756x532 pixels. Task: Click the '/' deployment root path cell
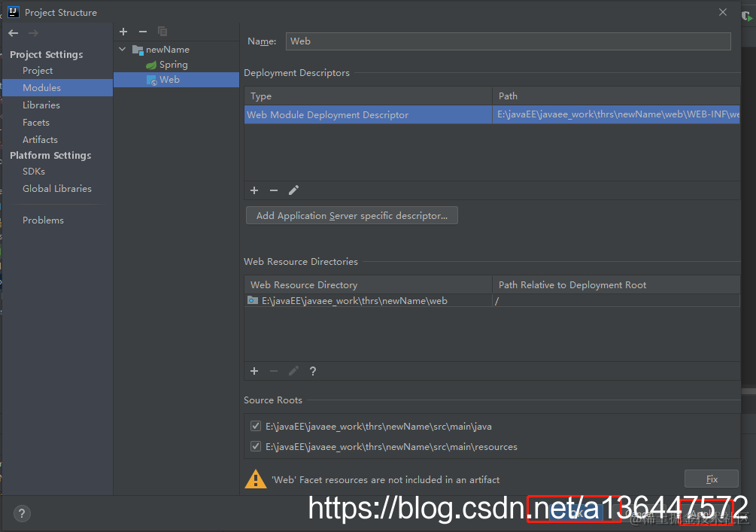point(616,300)
